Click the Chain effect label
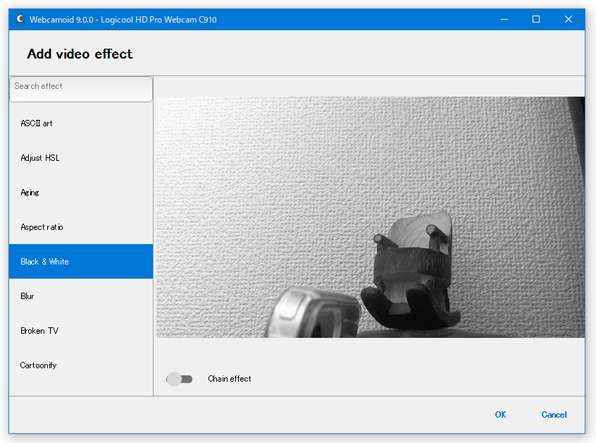This screenshot has height=443, width=596. pos(229,379)
